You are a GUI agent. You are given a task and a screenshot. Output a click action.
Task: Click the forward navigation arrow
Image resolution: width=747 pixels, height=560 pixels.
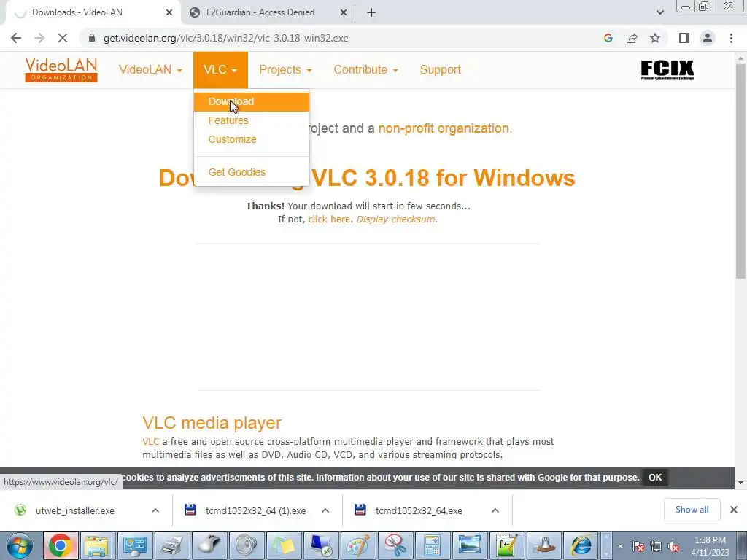(x=39, y=38)
